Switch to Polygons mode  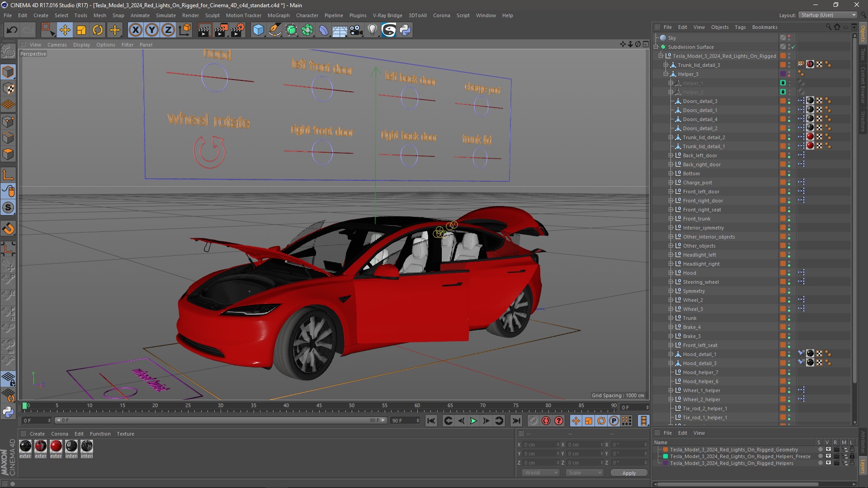tap(8, 155)
